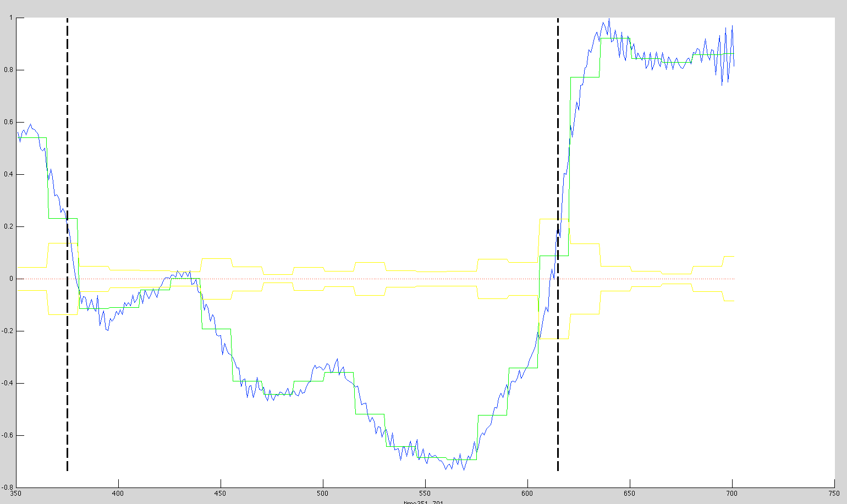Click the y-axis tick label 0.4
Viewport: 847px width, 504px height.
point(9,175)
